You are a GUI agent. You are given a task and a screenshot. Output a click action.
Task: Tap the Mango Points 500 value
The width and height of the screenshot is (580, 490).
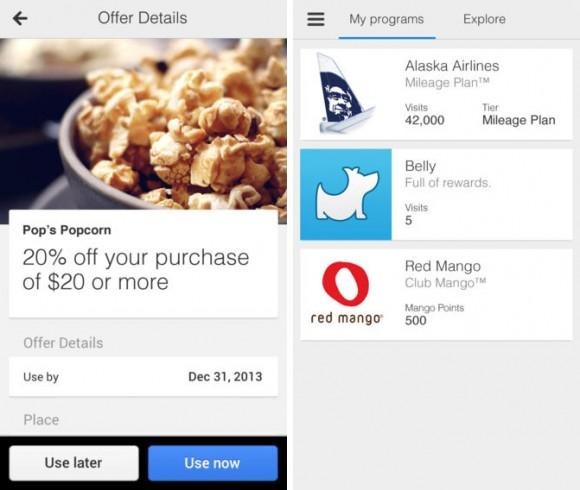(416, 320)
